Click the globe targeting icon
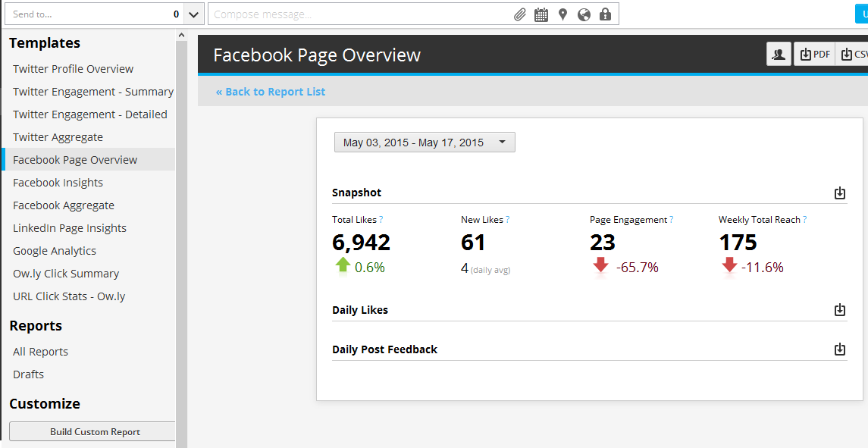The height and width of the screenshot is (448, 868). click(584, 14)
